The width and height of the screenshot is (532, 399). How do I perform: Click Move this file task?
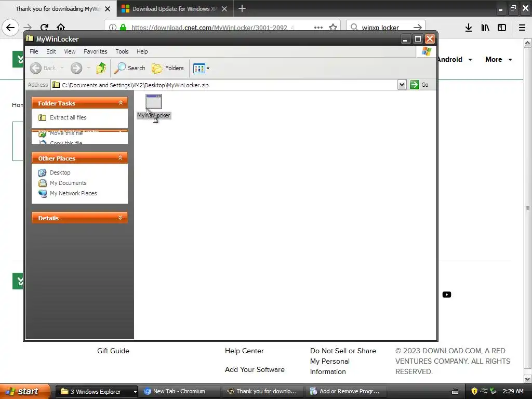pyautogui.click(x=66, y=134)
